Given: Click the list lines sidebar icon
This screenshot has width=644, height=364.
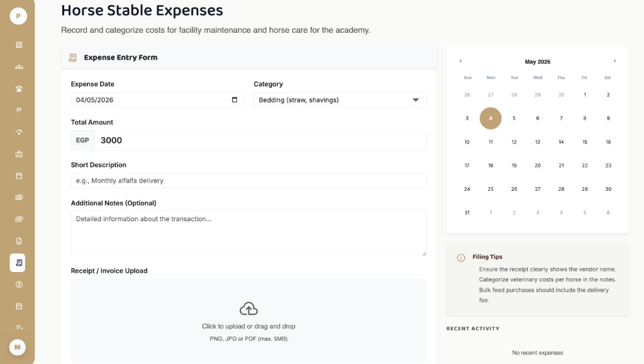Looking at the screenshot, I should click(19, 327).
